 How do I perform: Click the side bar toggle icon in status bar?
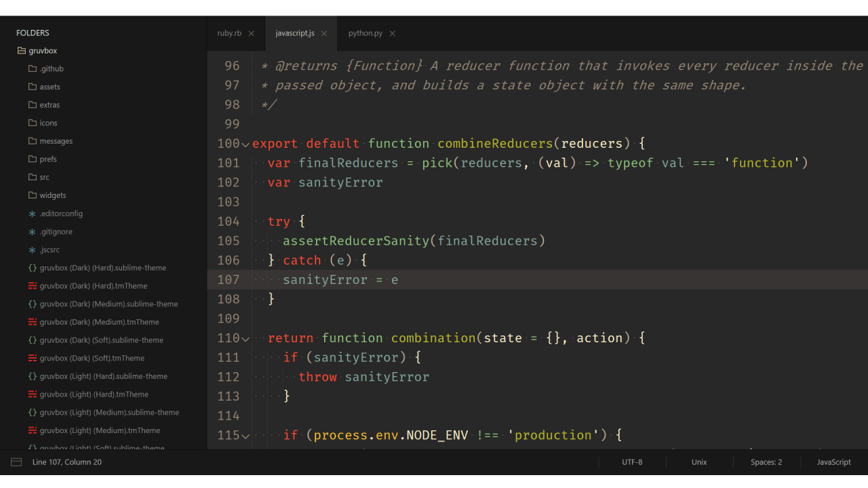16,462
